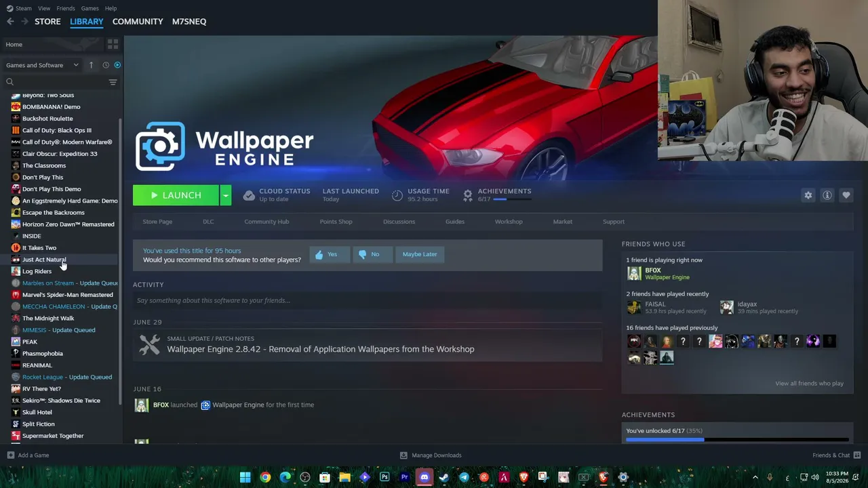Screen dimensions: 868x488
Task: Open FAISAL's avatar in recently played
Action: pos(634,307)
